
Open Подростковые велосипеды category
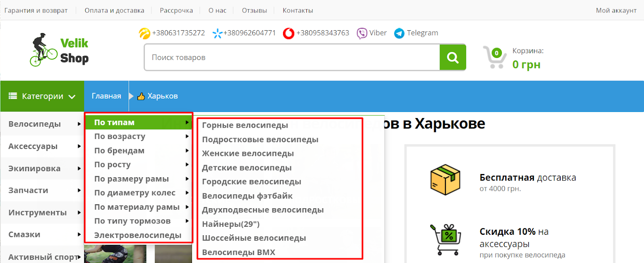(260, 140)
